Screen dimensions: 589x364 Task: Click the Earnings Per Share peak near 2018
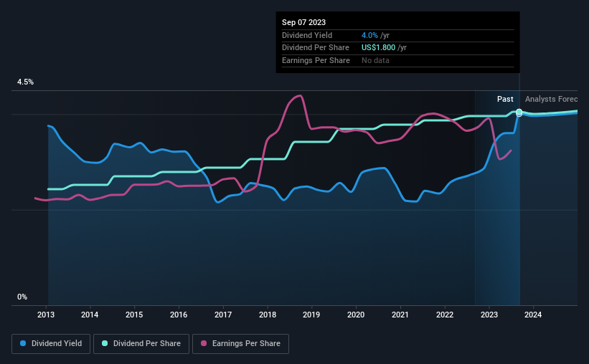click(299, 96)
